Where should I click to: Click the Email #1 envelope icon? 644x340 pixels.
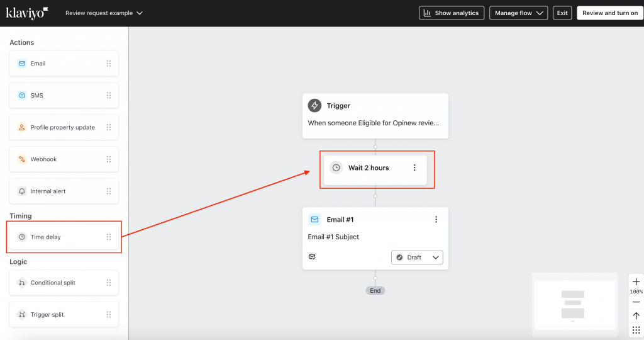314,220
